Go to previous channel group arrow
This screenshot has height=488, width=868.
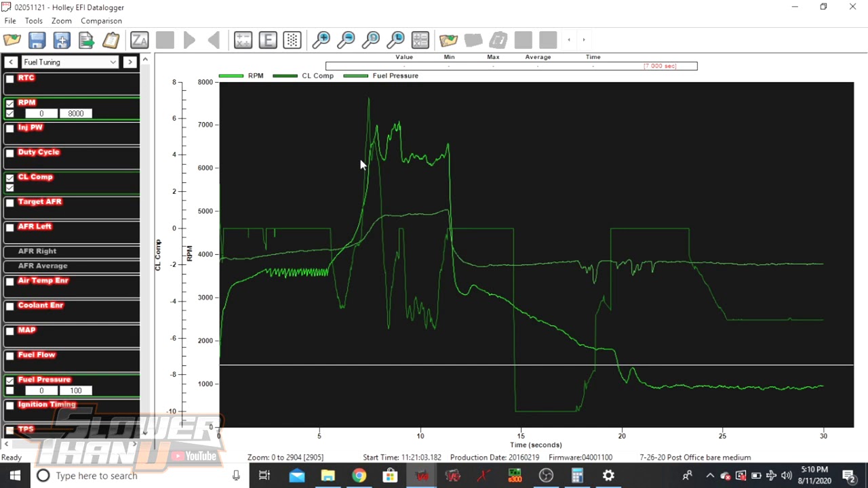[x=10, y=62]
